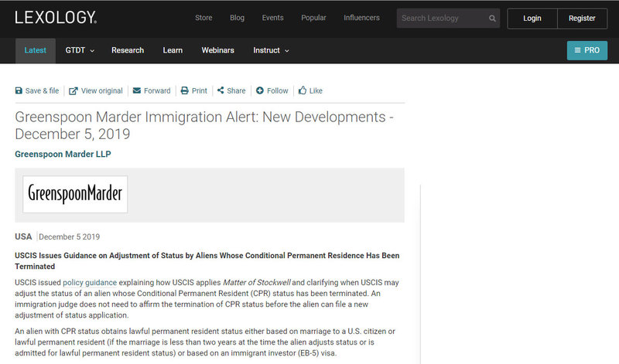
Task: Go to the Blog link
Action: click(x=238, y=18)
